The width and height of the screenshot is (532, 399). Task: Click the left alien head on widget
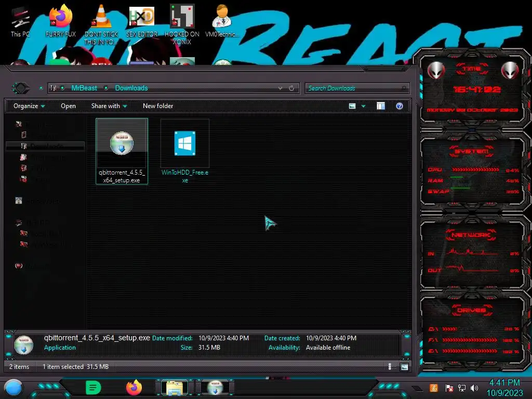(x=436, y=70)
